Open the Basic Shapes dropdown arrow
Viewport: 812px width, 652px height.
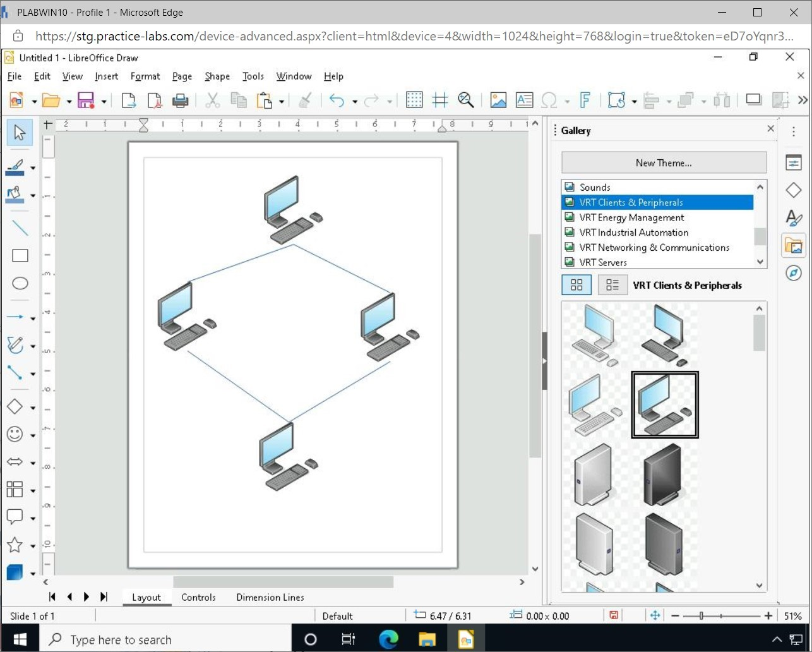click(33, 407)
